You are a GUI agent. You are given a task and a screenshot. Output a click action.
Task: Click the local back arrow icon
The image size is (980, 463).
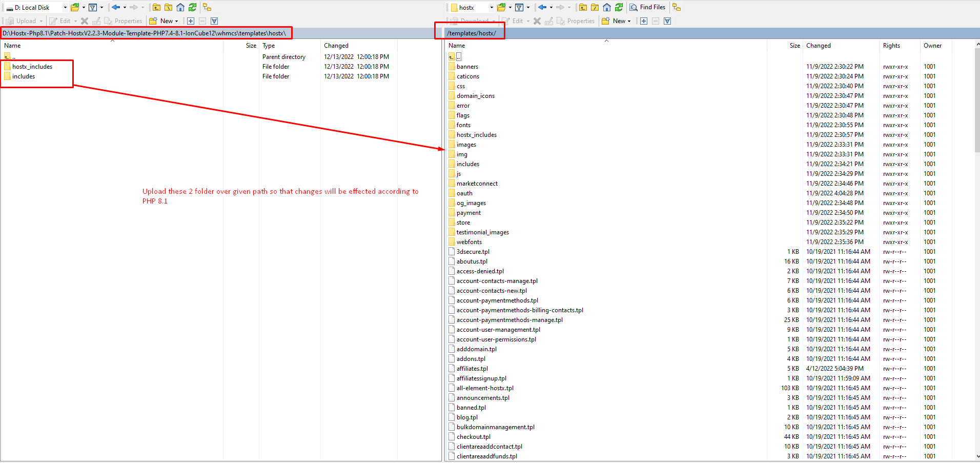point(116,7)
